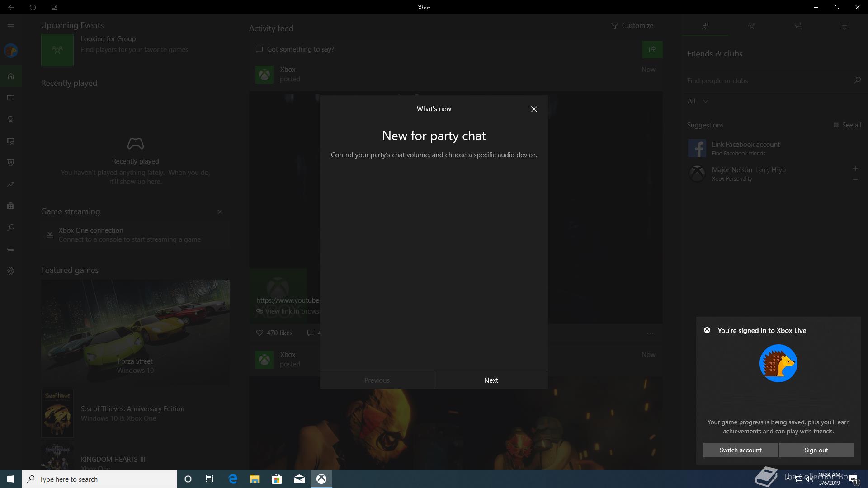Click Next in the What's new dialog
The height and width of the screenshot is (488, 868).
[491, 380]
